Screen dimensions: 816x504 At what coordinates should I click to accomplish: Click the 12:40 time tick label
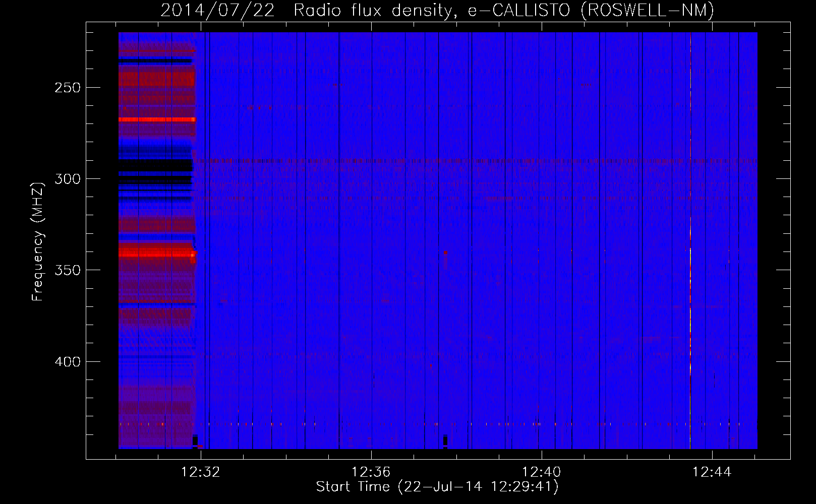542,472
